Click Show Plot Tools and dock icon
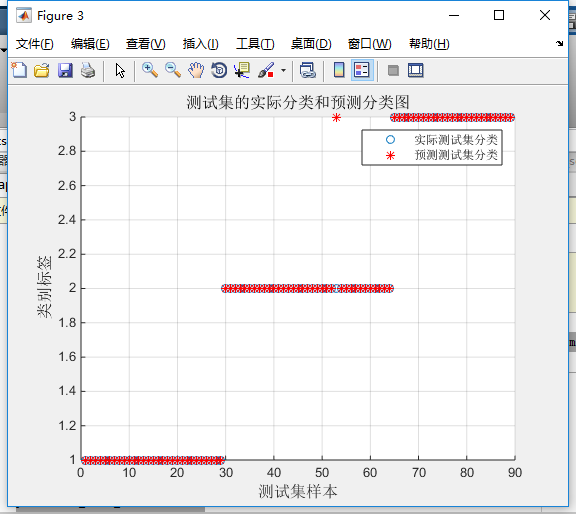Viewport: 576px width, 514px height. tap(415, 70)
